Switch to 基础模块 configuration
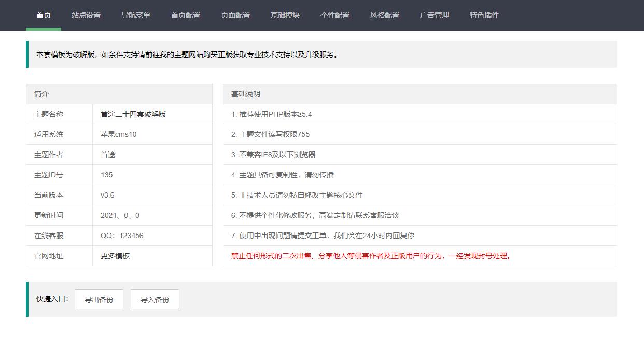This screenshot has height=346, width=644. (286, 16)
